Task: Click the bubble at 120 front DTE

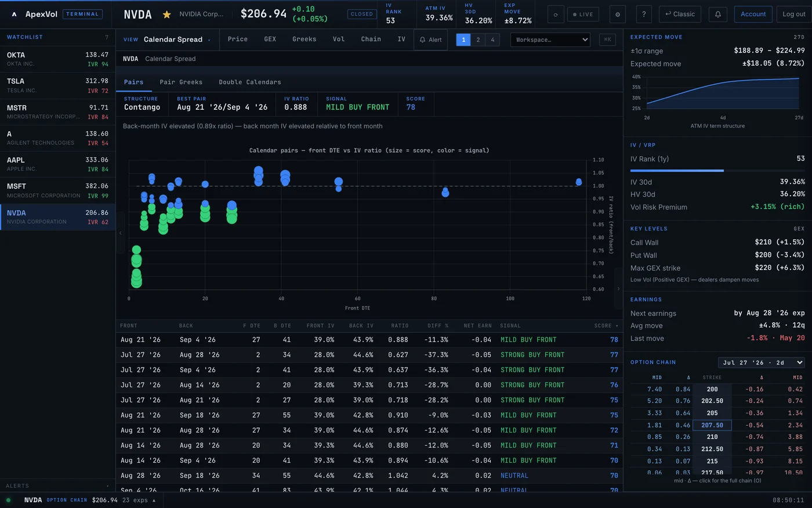Action: (579, 182)
